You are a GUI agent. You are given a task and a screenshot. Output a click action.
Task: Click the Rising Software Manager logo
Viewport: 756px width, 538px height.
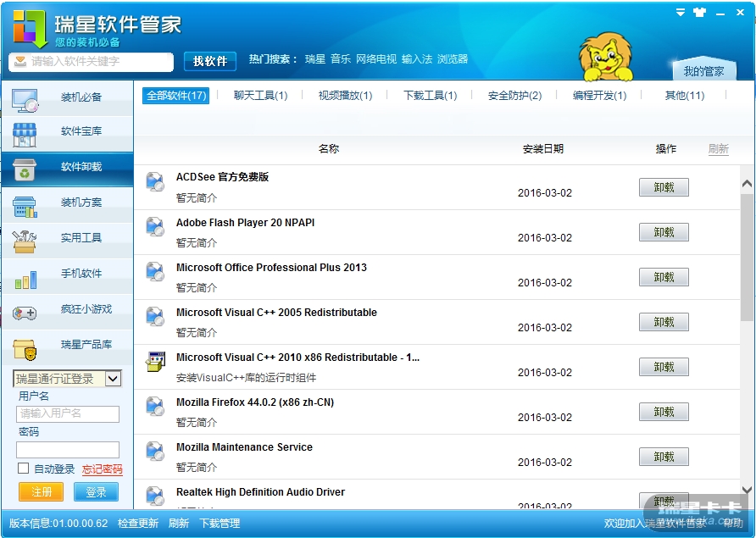30,29
